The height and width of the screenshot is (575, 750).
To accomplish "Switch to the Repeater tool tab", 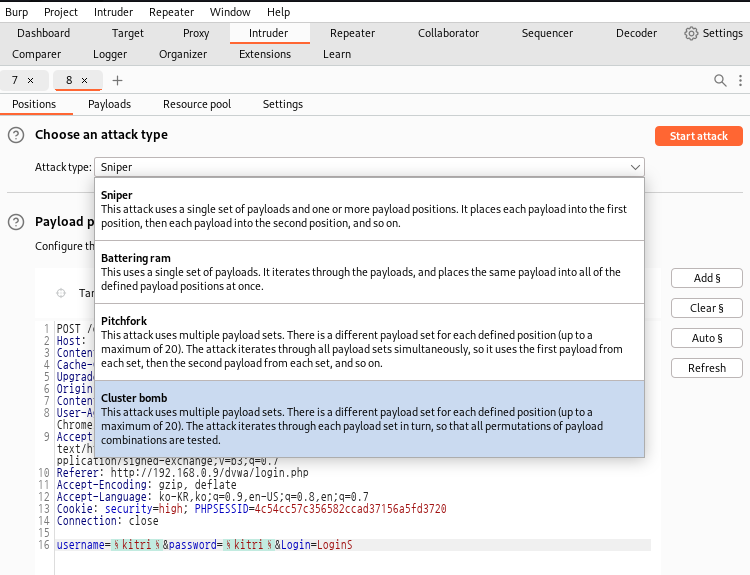I will click(x=353, y=33).
